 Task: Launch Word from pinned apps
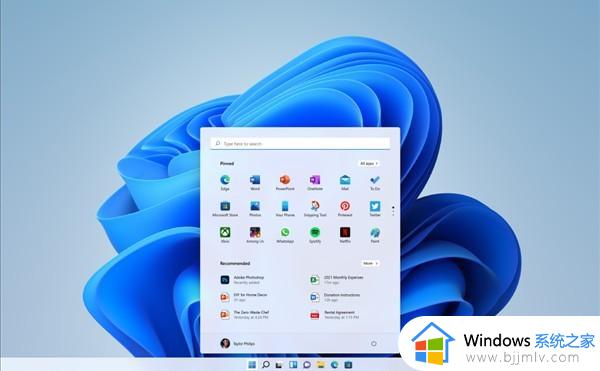pyautogui.click(x=255, y=182)
